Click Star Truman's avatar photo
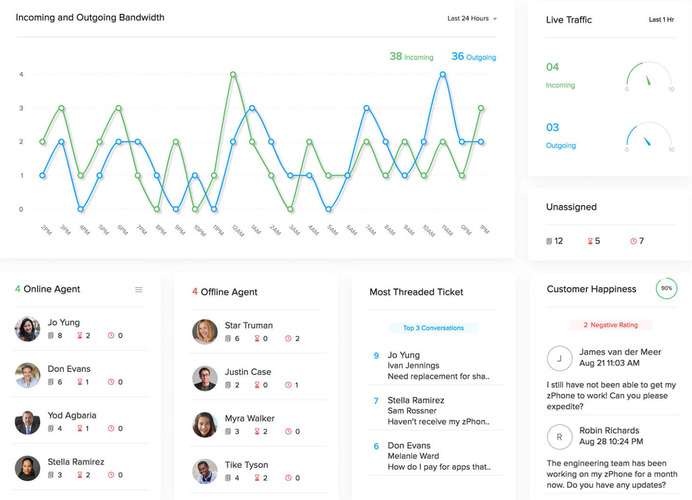Screen dimensions: 692x500 (x=205, y=331)
